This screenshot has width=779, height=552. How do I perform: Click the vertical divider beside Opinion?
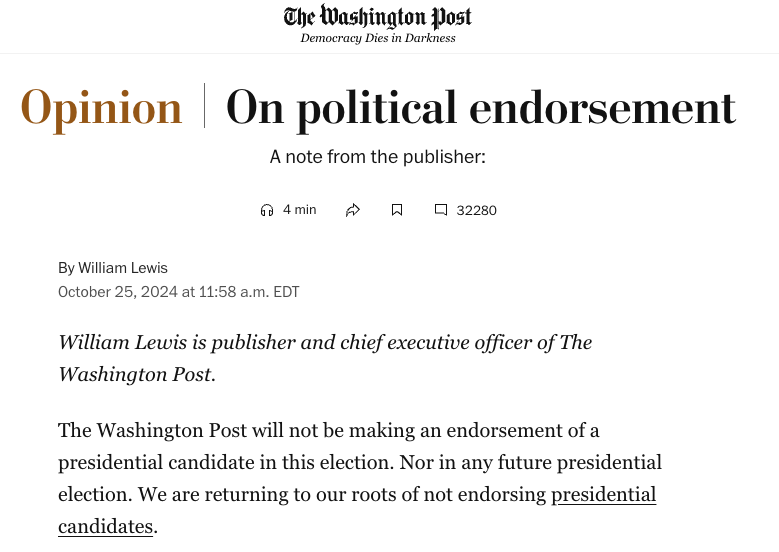tap(204, 106)
